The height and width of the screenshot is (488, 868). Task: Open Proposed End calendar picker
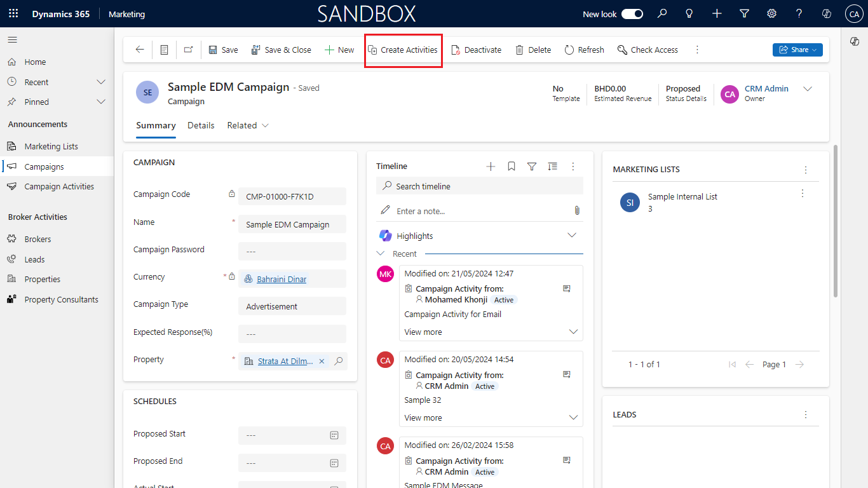pos(334,463)
